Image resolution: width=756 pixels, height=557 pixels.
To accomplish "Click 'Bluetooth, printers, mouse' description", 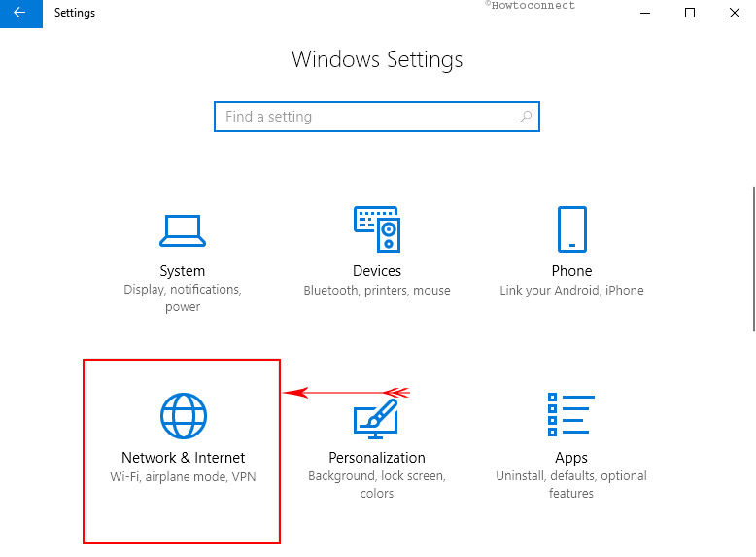I will tap(377, 291).
